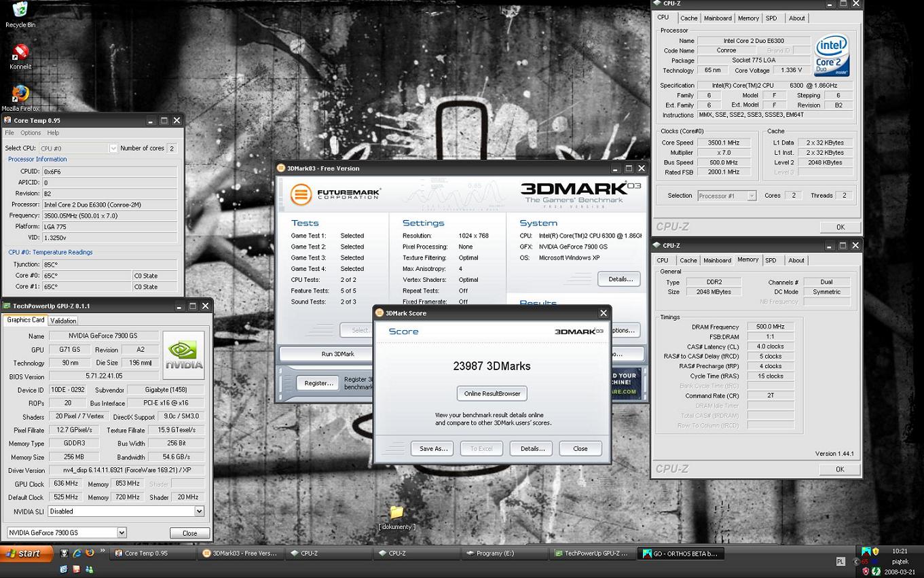Switch to the Validation tab in GPU-Z

(63, 321)
